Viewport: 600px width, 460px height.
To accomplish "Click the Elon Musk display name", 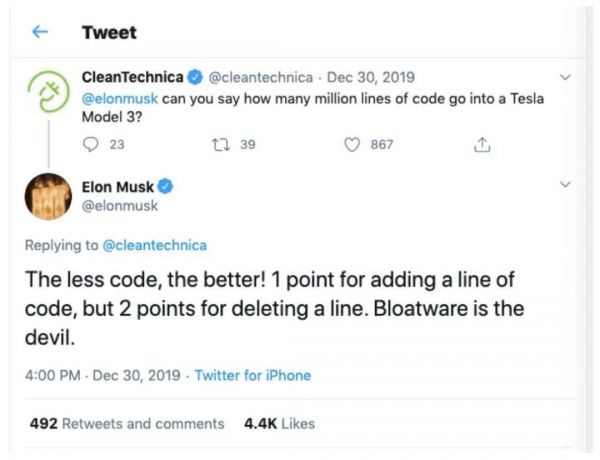I will pos(117,186).
